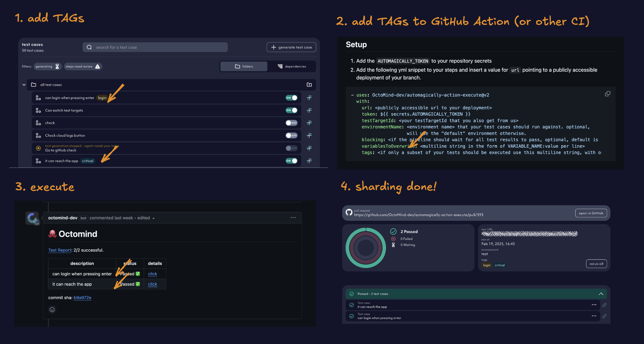
Task: Click the all test cases folder icon
Action: tap(34, 85)
